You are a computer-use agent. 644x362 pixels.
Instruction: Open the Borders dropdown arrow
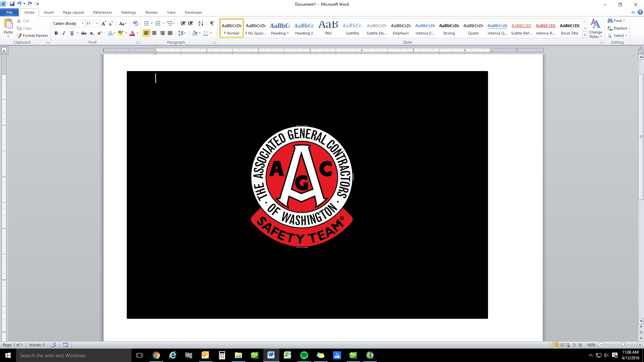click(x=211, y=33)
